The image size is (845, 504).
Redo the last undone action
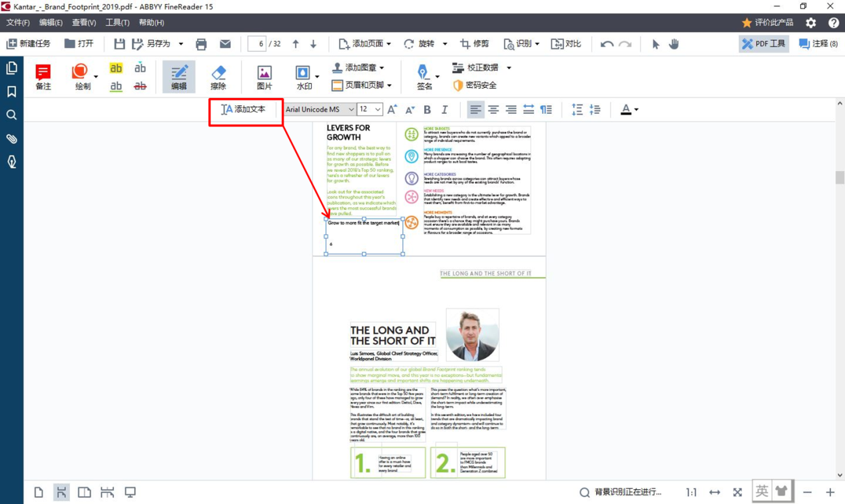pyautogui.click(x=625, y=44)
